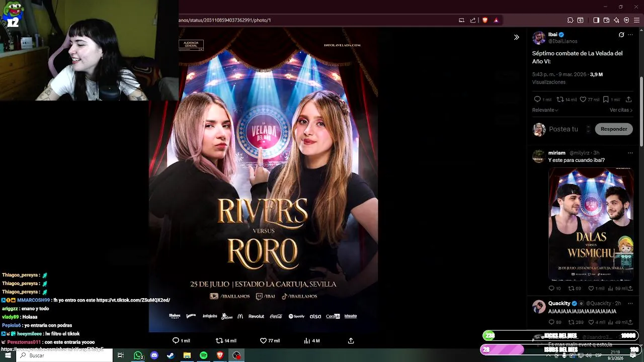Click the Responder button

tap(614, 129)
